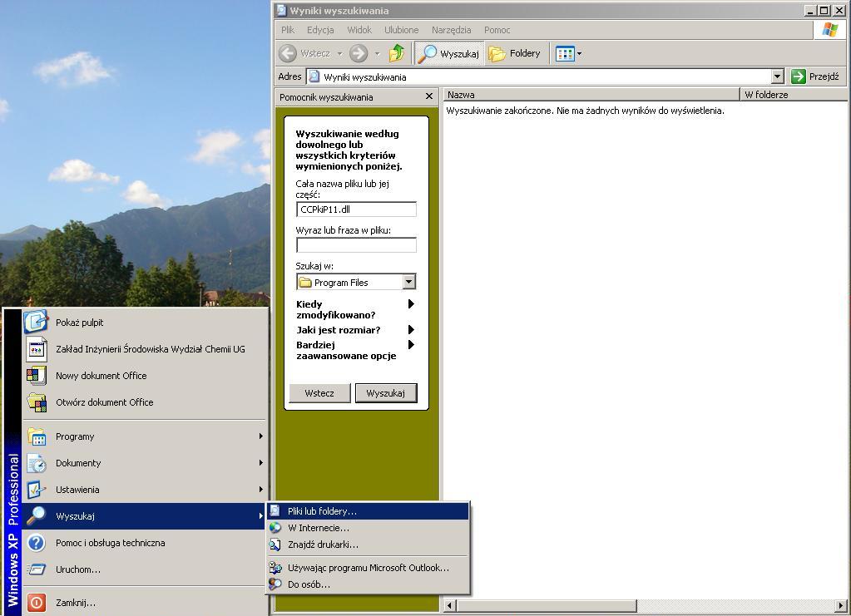The height and width of the screenshot is (616, 851).
Task: Click the 'Wyraz lub fraza w pliku' field
Action: click(x=356, y=245)
